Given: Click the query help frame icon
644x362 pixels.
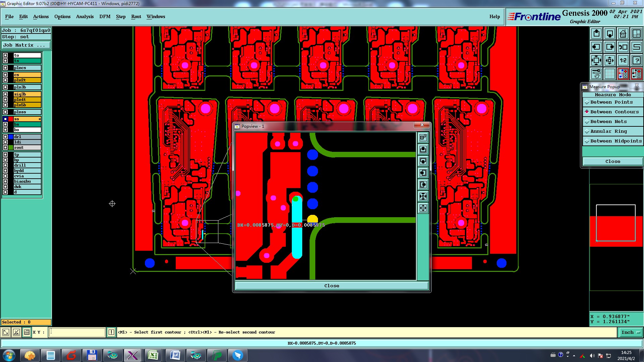Looking at the screenshot, I should coord(636,60).
